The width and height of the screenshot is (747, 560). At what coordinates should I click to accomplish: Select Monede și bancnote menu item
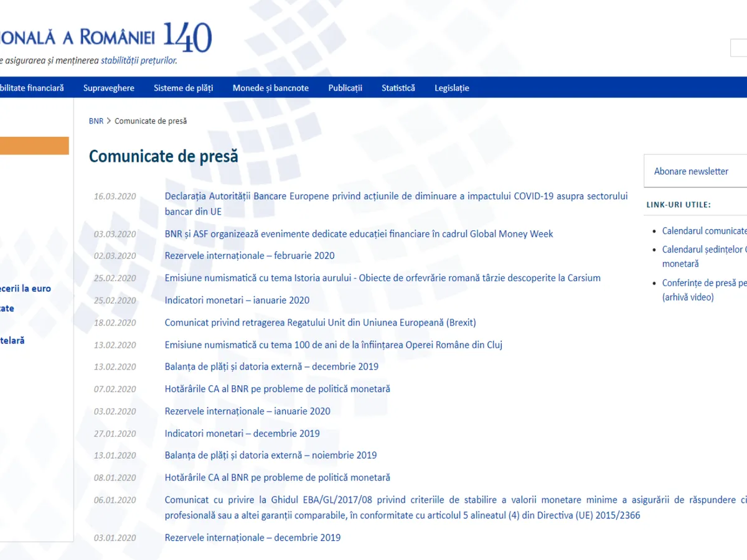270,88
